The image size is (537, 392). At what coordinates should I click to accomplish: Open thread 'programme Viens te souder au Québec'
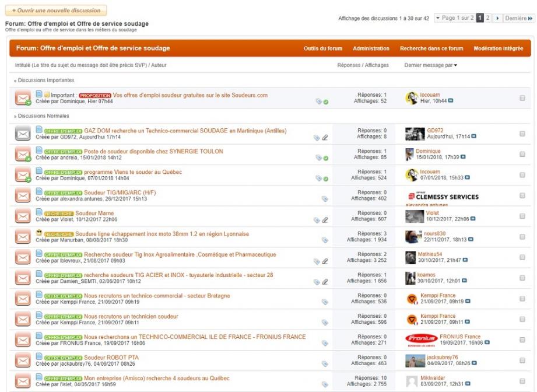click(x=133, y=172)
